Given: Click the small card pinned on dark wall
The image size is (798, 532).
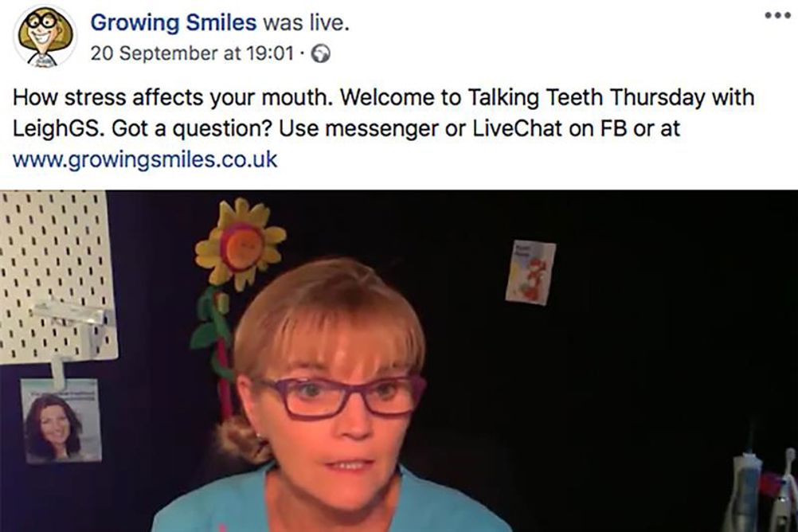Looking at the screenshot, I should 530,272.
